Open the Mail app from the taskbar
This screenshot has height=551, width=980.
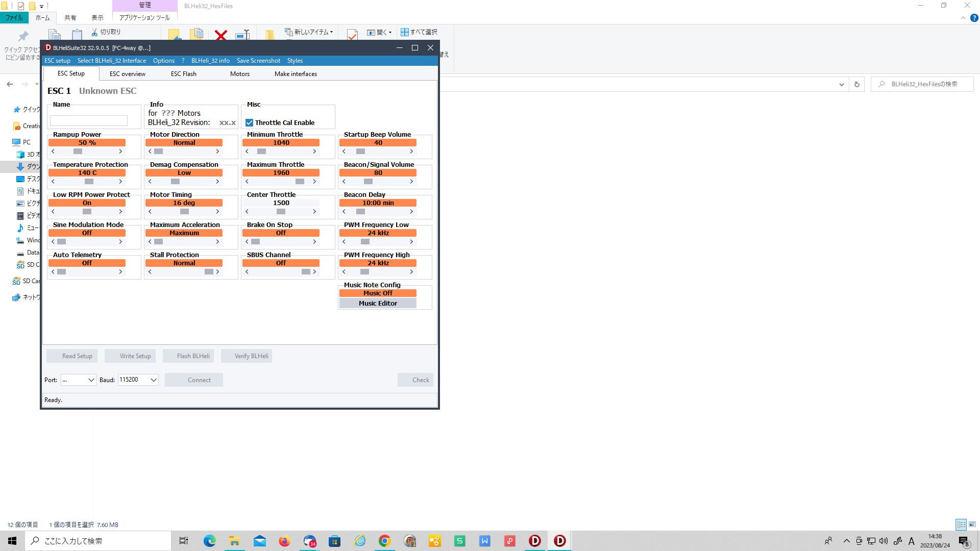(259, 541)
